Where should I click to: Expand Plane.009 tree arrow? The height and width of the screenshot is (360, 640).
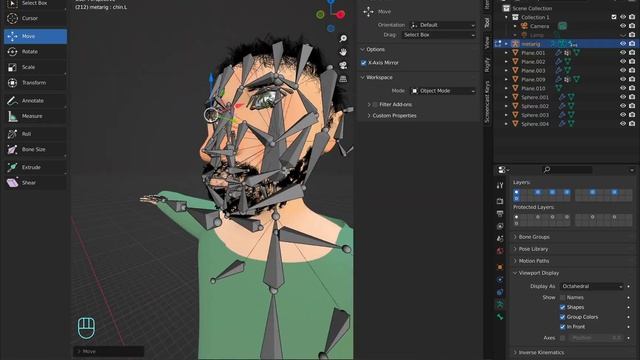coord(506,80)
